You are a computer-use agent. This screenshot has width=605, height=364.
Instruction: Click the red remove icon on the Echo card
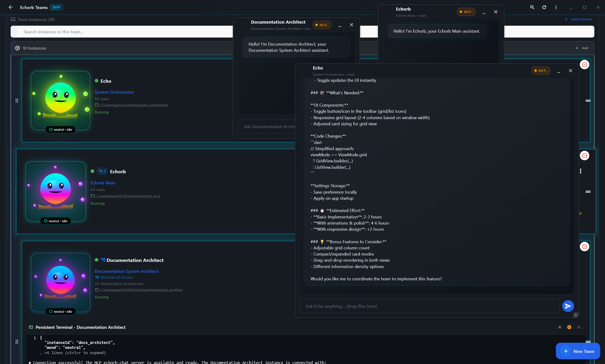tap(584, 65)
